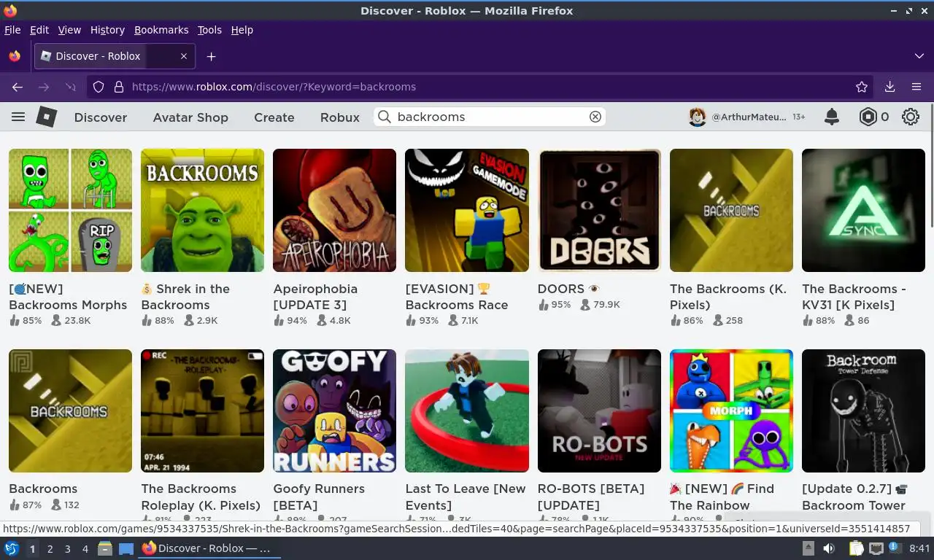Open the History menu

(107, 30)
